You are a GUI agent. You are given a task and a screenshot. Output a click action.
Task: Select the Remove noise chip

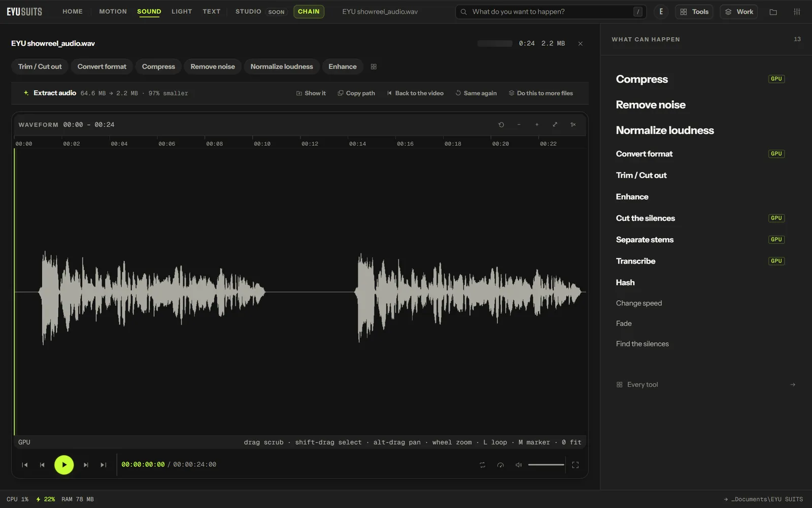point(213,67)
